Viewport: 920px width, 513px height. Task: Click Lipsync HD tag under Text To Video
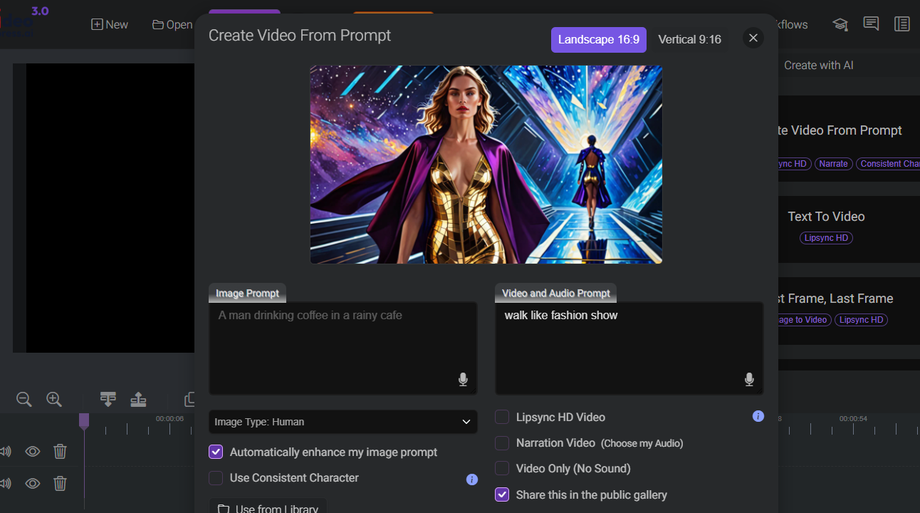tap(826, 238)
